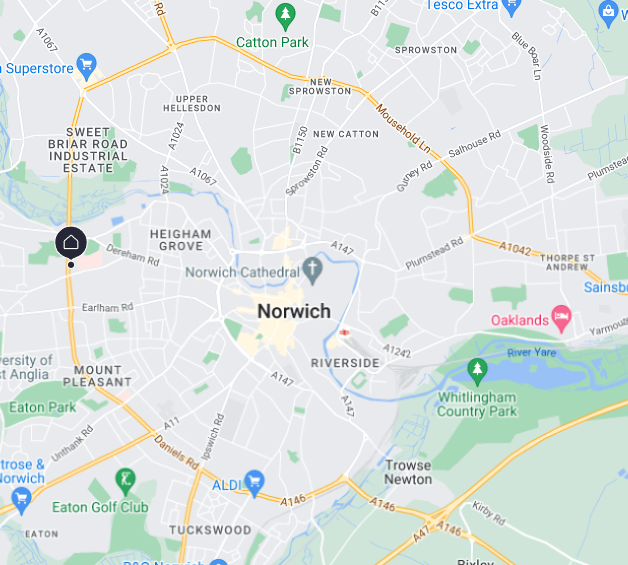Select the Catton Park tree pin
The image size is (628, 565).
click(x=285, y=17)
